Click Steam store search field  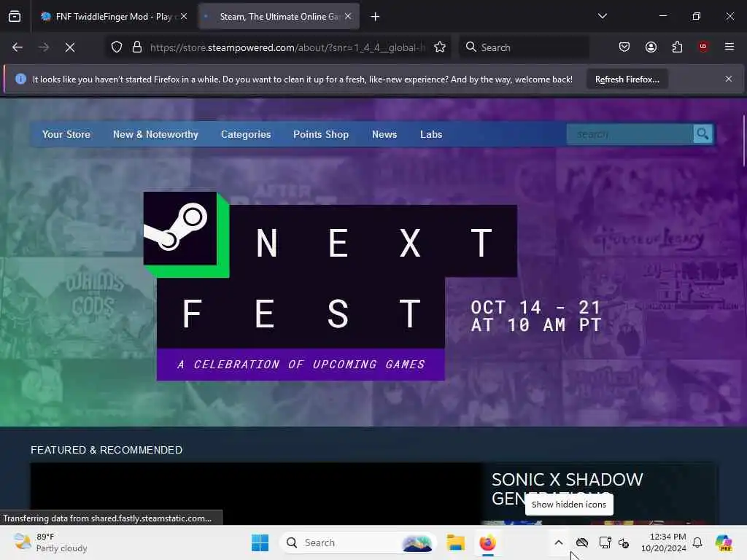[x=630, y=134]
